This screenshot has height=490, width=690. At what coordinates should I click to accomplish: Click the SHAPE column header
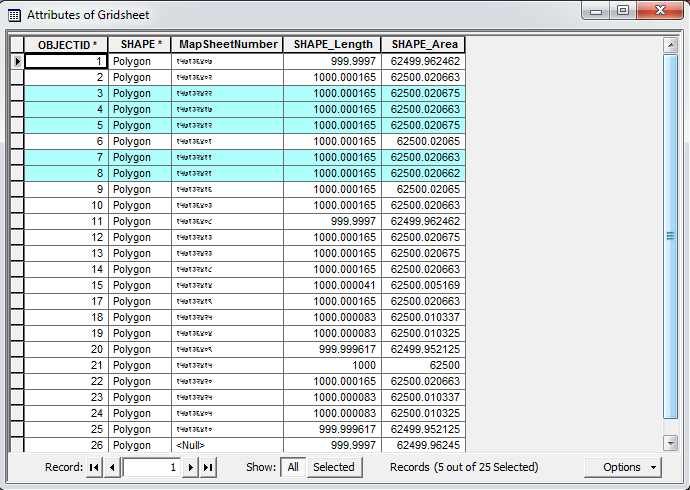[x=139, y=45]
